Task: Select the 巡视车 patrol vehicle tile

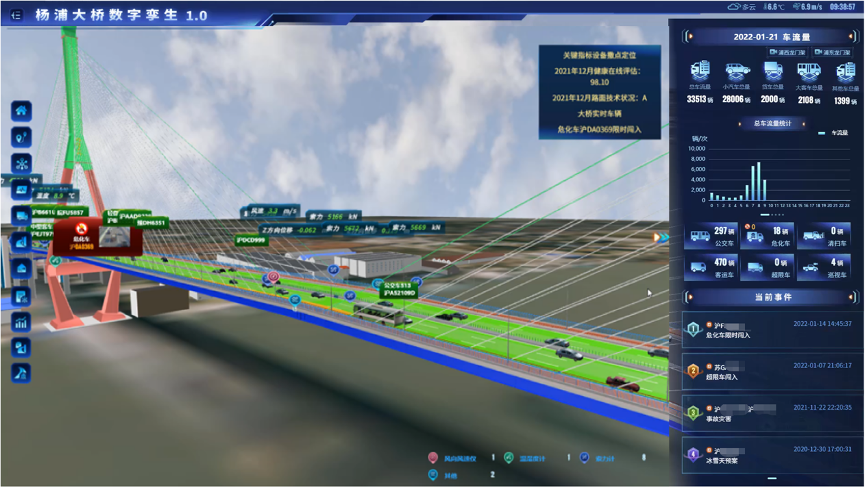Action: click(x=826, y=268)
